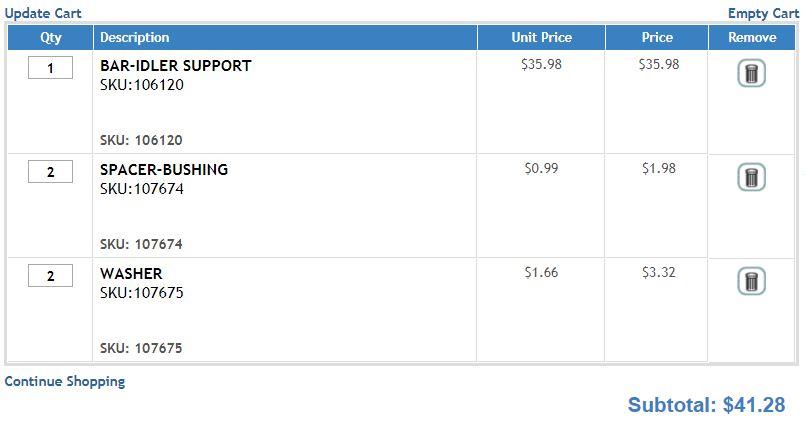The image size is (806, 423).
Task: Go back via Continue Shopping link
Action: (65, 381)
